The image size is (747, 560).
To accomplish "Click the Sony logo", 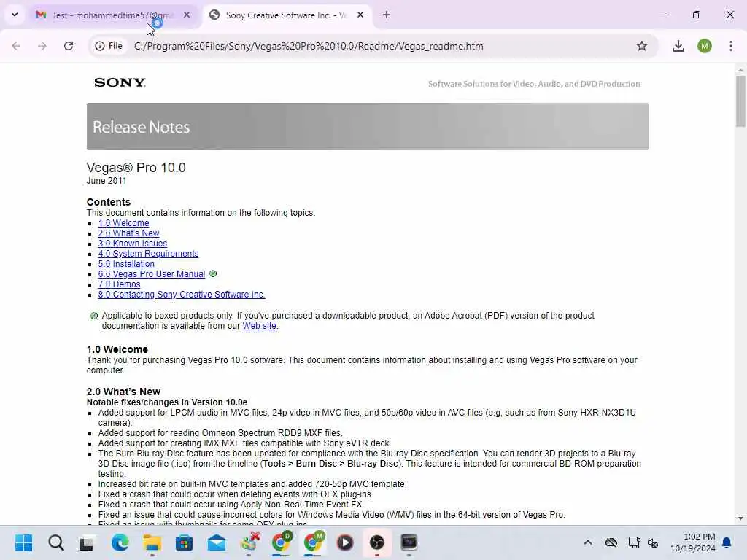I will pos(120,83).
